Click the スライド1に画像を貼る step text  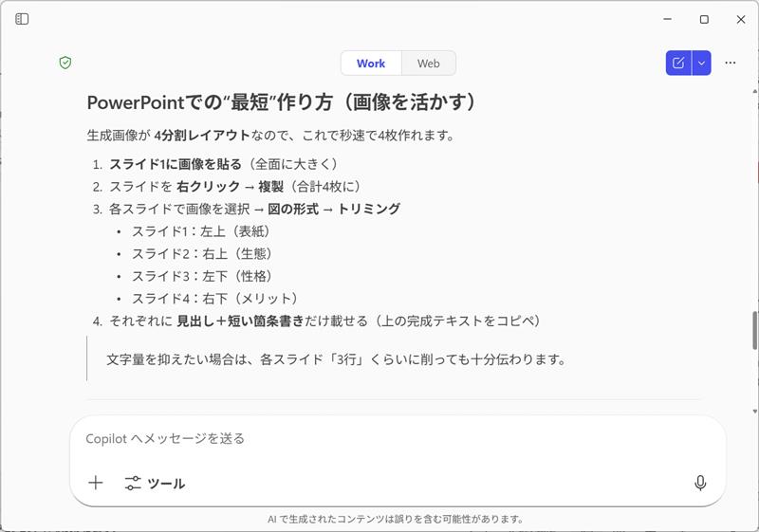coord(176,164)
